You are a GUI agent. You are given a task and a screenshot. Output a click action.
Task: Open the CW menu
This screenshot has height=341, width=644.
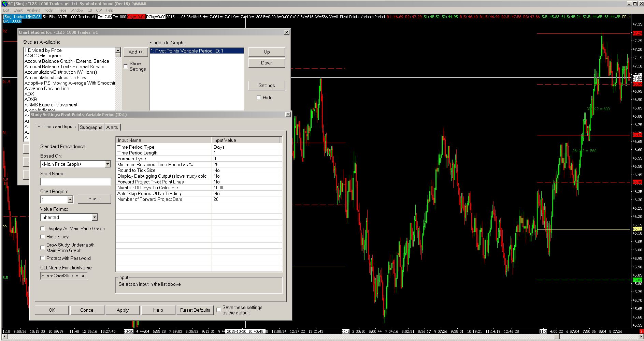pyautogui.click(x=99, y=10)
